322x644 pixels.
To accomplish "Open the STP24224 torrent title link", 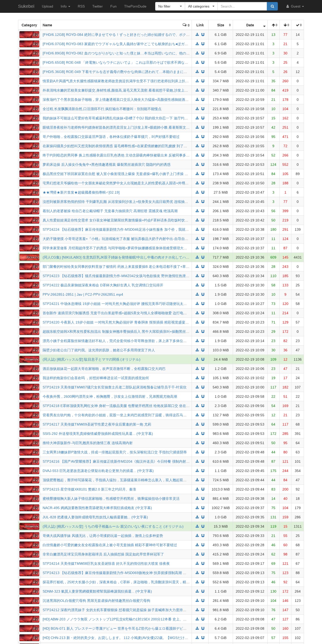I will pos(116,229).
